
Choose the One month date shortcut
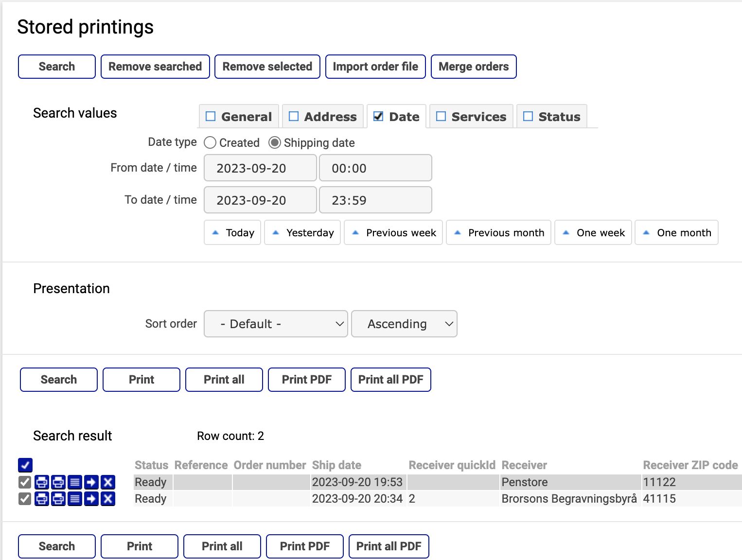[676, 232]
